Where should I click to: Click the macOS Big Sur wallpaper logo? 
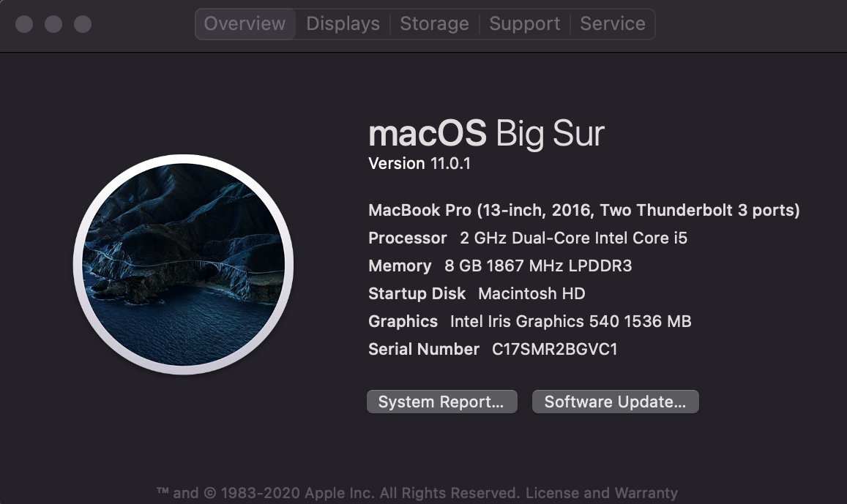(183, 265)
